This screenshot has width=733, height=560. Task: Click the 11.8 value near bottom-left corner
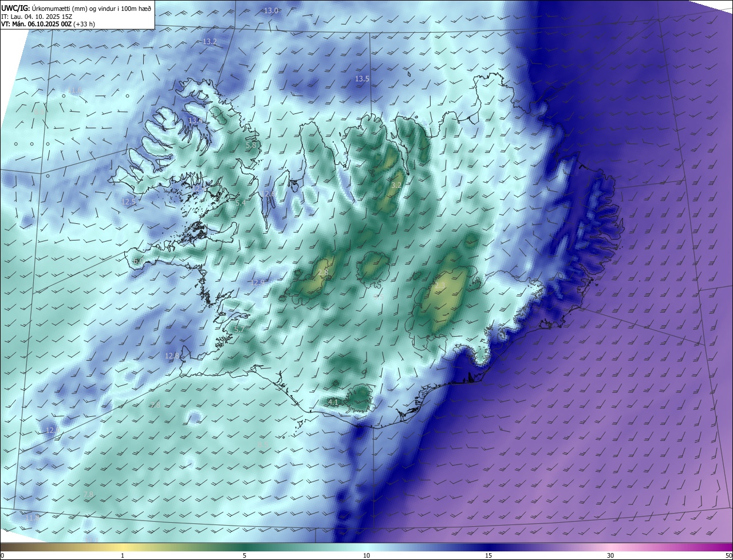point(33,518)
